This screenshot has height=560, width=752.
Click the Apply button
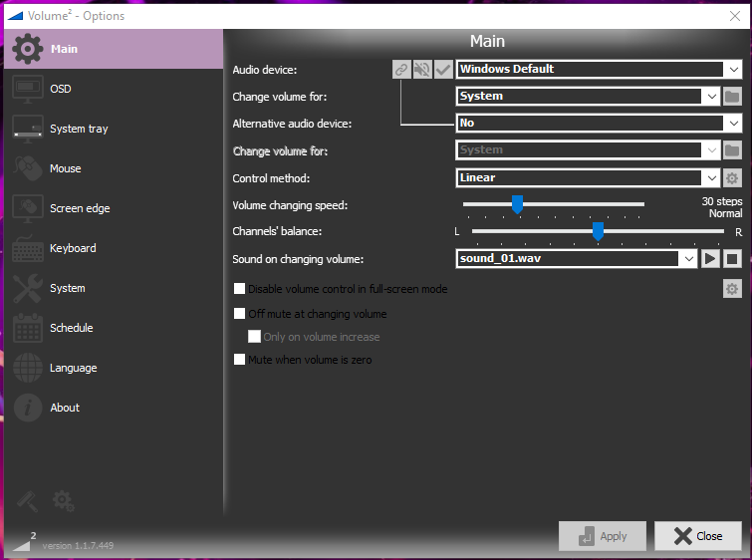[603, 536]
